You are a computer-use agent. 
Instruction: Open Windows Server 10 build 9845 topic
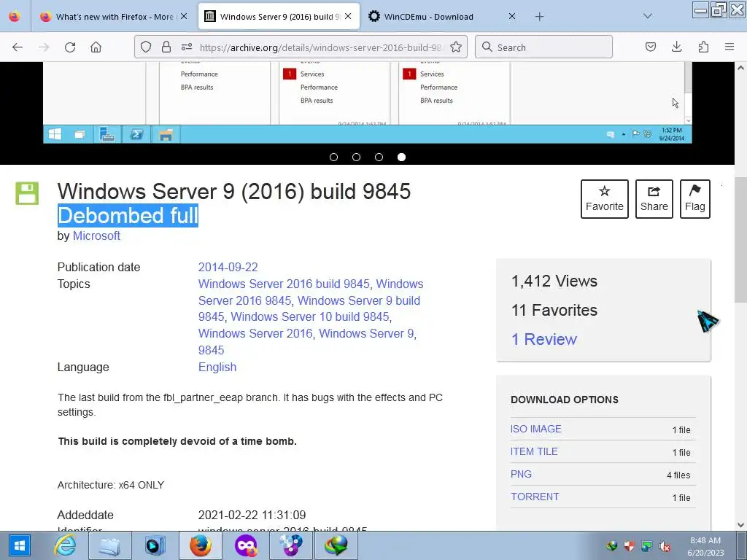tap(309, 316)
